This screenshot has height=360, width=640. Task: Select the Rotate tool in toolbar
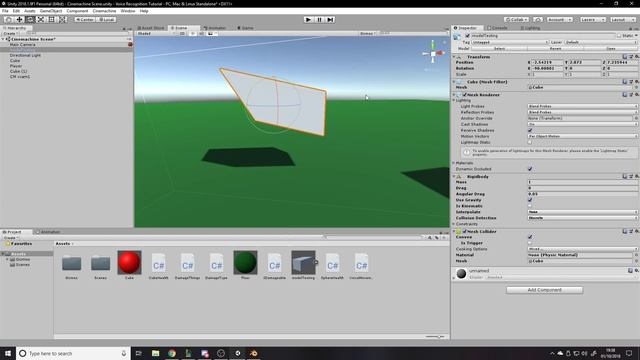pyautogui.click(x=30, y=19)
